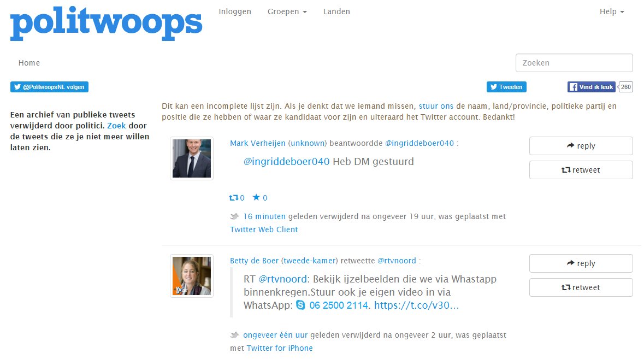Click the Home breadcrumb link
Image resolution: width=644 pixels, height=359 pixels.
[29, 63]
